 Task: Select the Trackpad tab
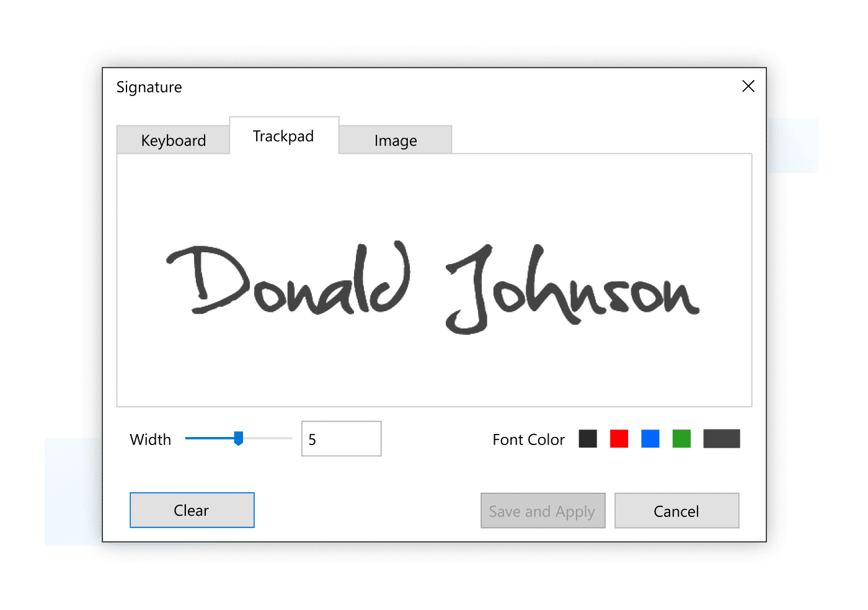coord(283,136)
